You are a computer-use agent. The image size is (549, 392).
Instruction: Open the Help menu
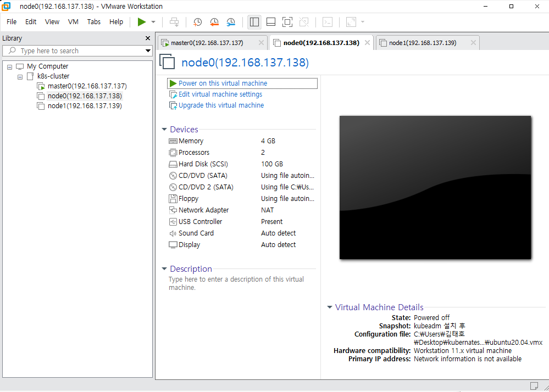(x=117, y=21)
